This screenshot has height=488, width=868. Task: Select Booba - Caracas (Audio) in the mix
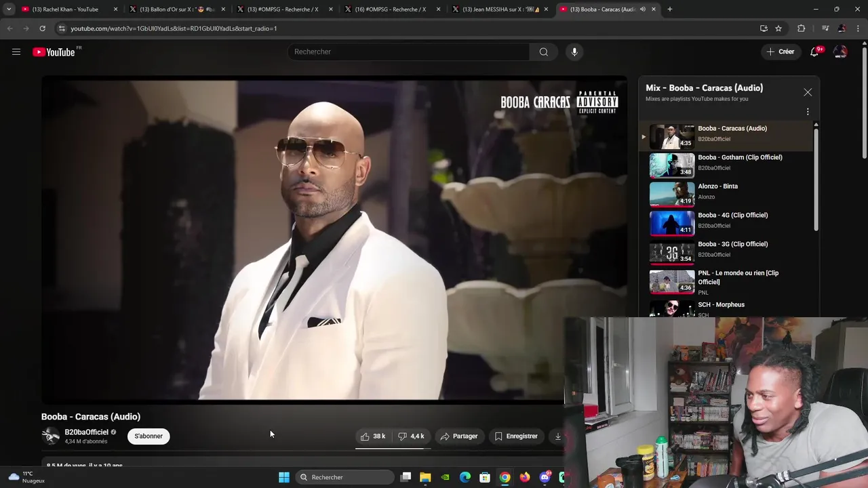click(x=726, y=136)
